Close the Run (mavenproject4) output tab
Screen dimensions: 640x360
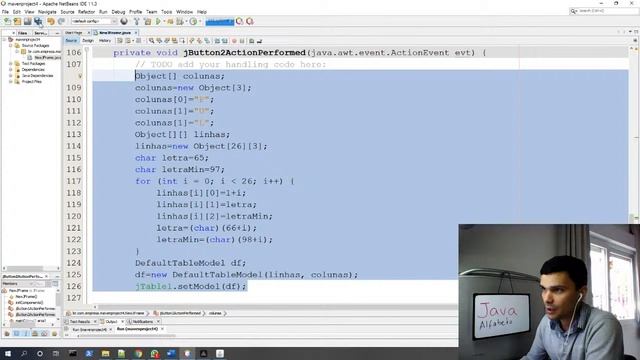click(x=162, y=329)
